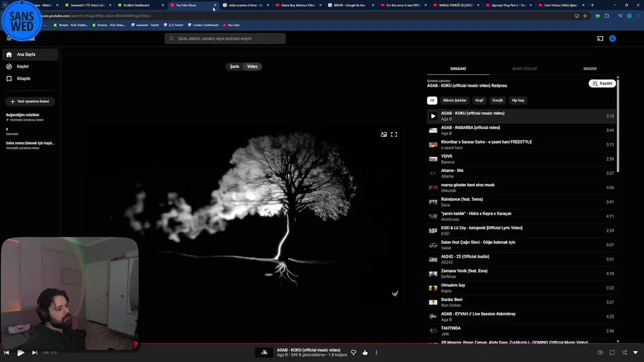Open Beğendiğim müzikler playlist
This screenshot has width=644, height=362.
point(30,117)
